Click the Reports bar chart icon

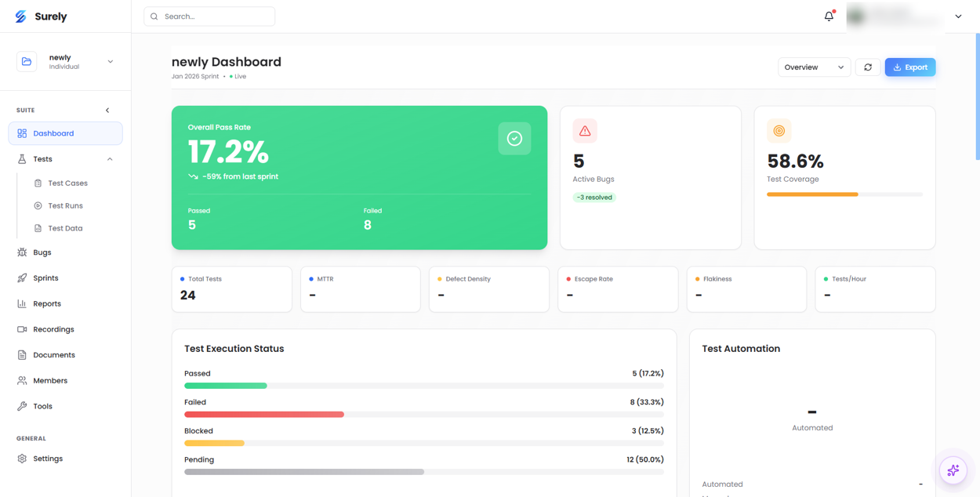22,303
